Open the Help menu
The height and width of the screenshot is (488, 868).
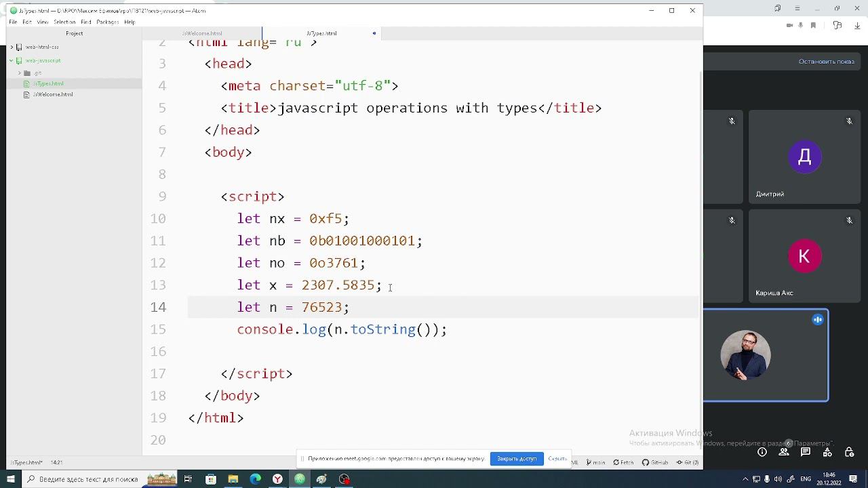[x=130, y=22]
